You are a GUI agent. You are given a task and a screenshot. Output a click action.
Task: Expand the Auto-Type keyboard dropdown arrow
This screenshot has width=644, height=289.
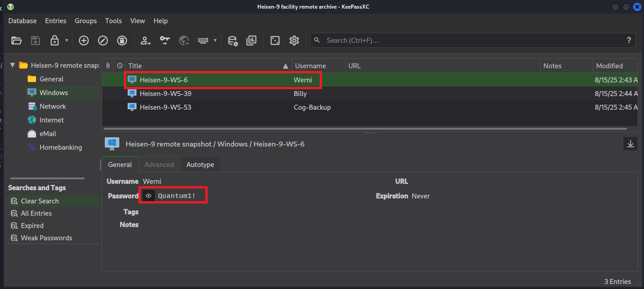pyautogui.click(x=215, y=41)
